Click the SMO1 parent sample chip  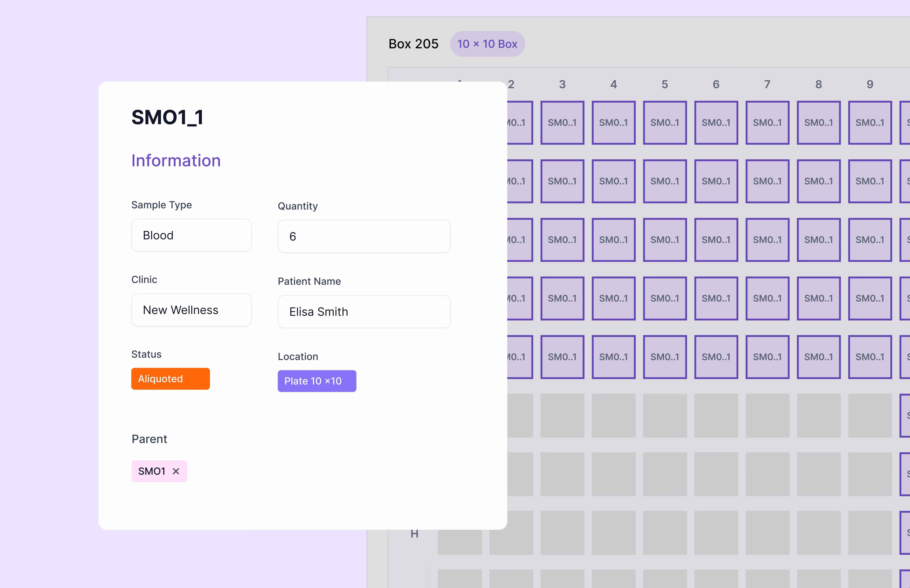[x=152, y=471]
